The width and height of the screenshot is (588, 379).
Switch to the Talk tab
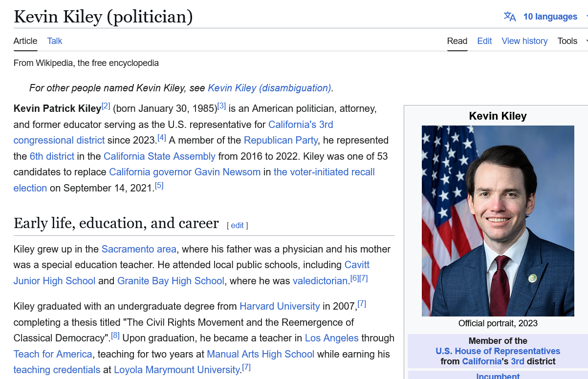pyautogui.click(x=55, y=41)
